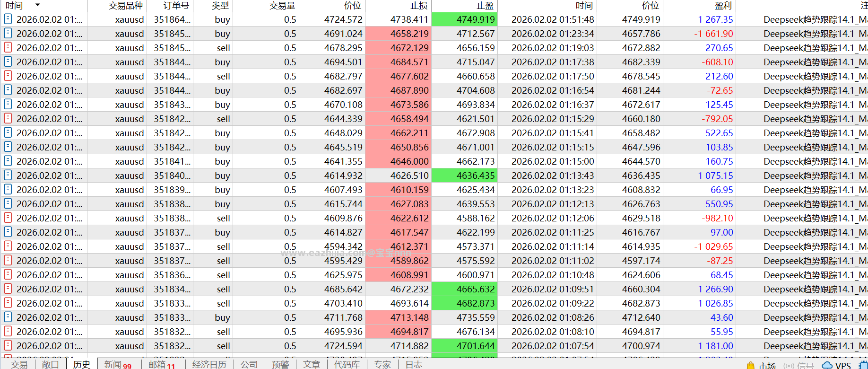Viewport: 868px width, 369px height.
Task: Select the 历史 tab
Action: point(81,364)
